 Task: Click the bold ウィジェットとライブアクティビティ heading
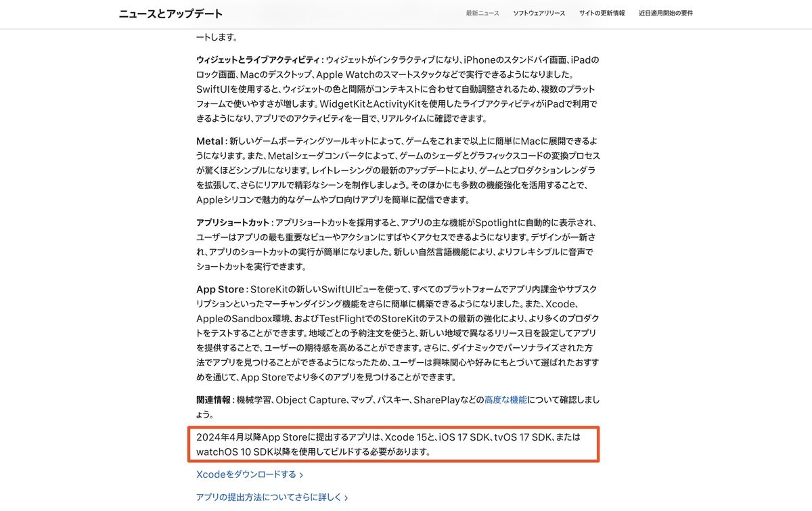point(258,60)
